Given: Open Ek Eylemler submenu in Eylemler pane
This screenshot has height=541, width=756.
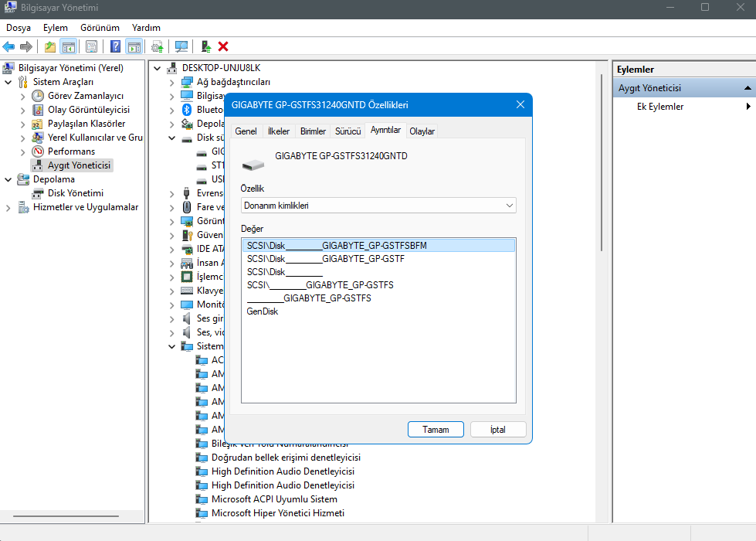Looking at the screenshot, I should pos(660,107).
